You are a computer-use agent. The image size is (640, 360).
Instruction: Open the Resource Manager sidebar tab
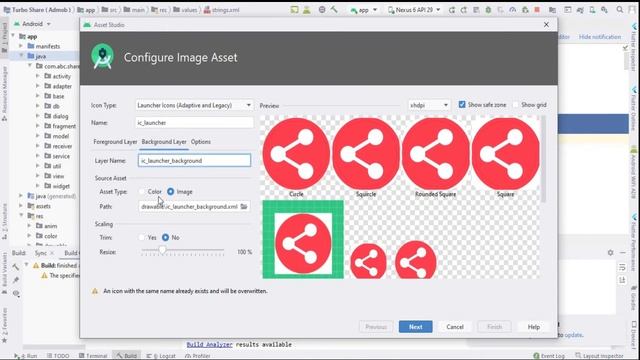click(x=4, y=93)
